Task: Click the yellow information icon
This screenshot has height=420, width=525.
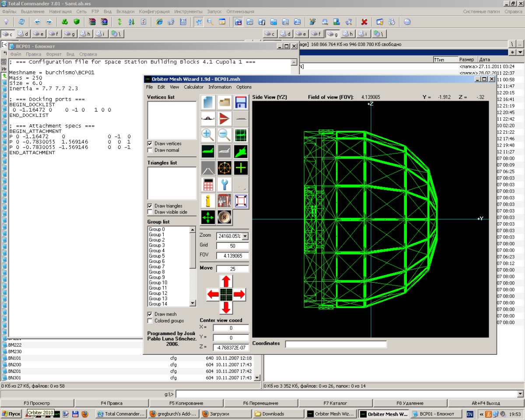Action: [208, 201]
